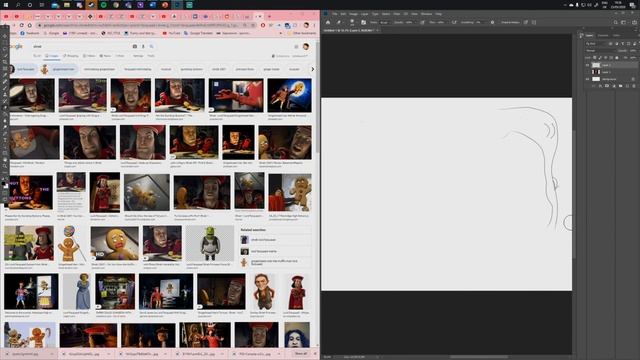The width and height of the screenshot is (640, 360).
Task: Open Windows Task View from taskbar
Action: click(42, 5)
